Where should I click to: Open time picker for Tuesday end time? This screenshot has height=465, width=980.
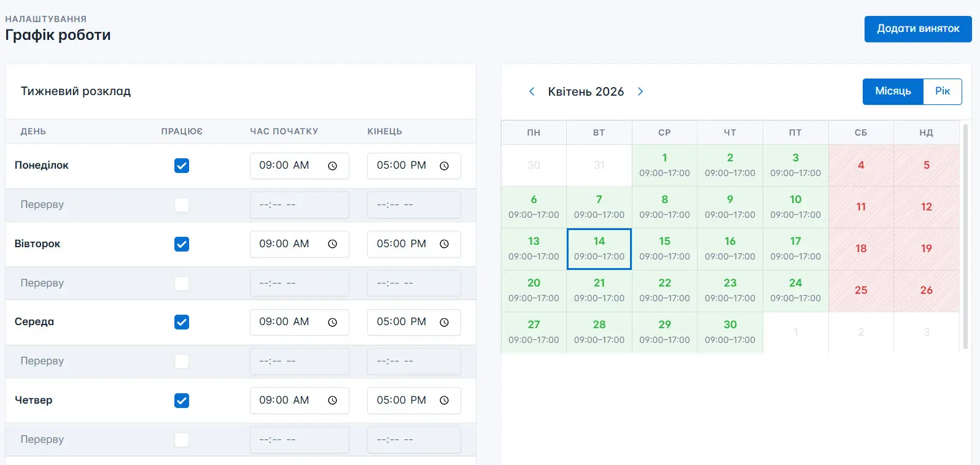click(444, 244)
